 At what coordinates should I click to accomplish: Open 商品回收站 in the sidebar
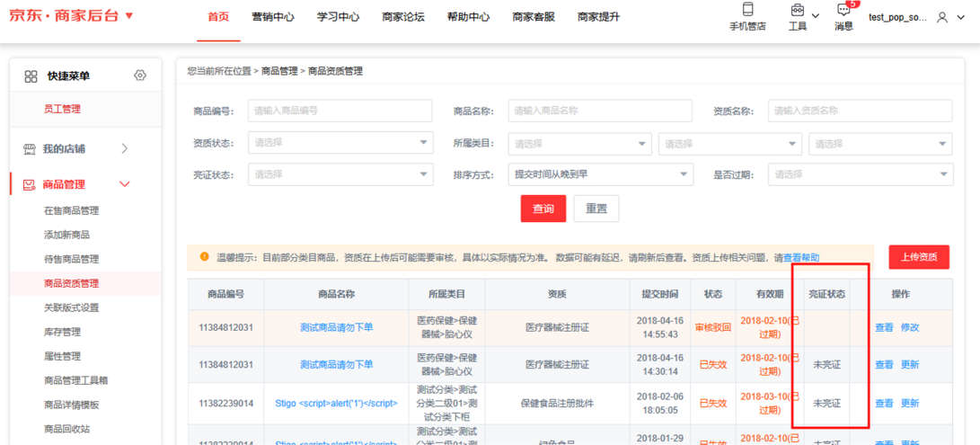coord(66,430)
